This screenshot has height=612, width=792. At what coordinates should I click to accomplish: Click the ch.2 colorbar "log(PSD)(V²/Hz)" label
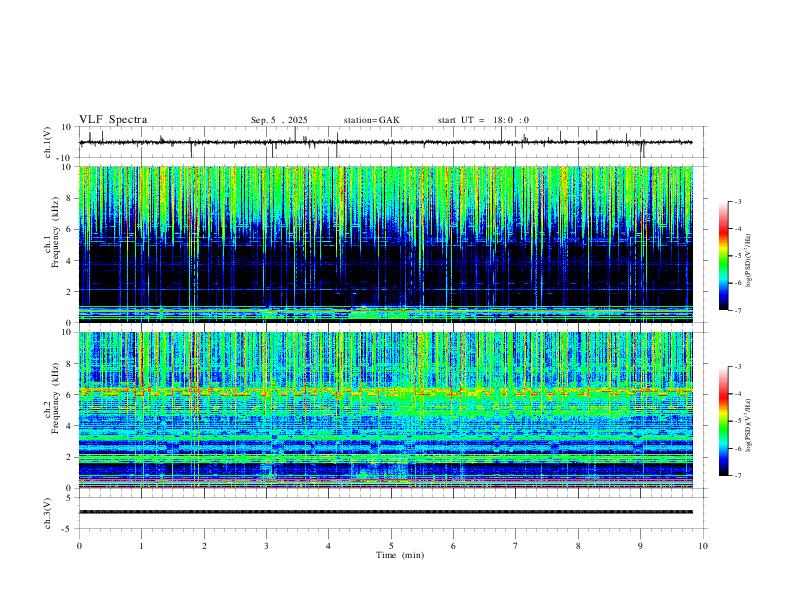(x=749, y=425)
